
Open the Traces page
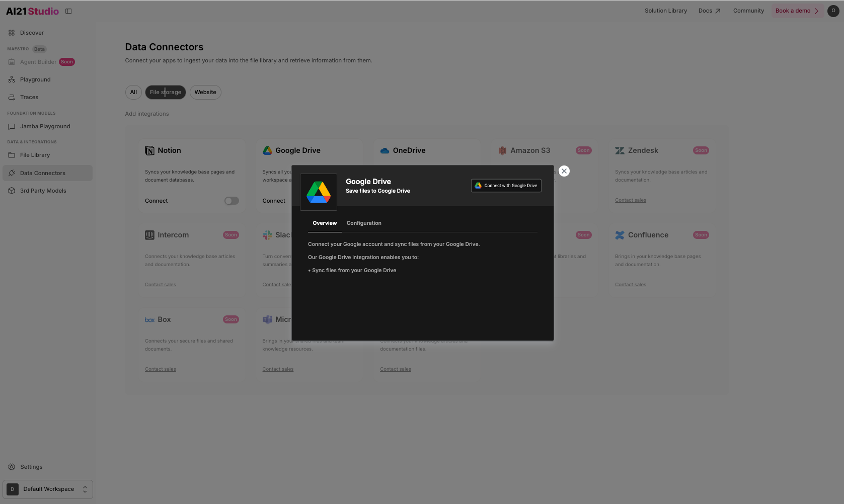(x=29, y=97)
